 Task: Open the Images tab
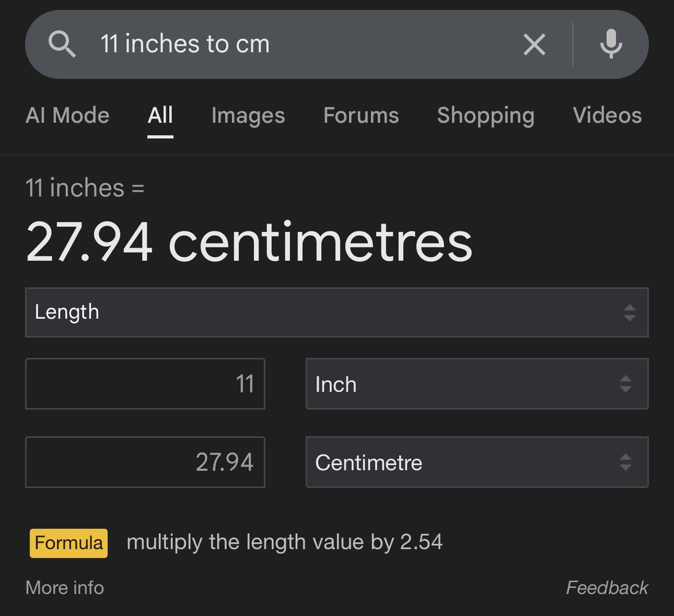point(248,116)
